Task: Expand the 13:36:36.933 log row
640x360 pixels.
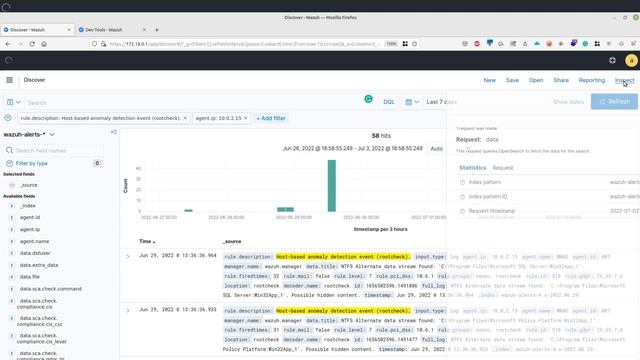Action: click(128, 310)
